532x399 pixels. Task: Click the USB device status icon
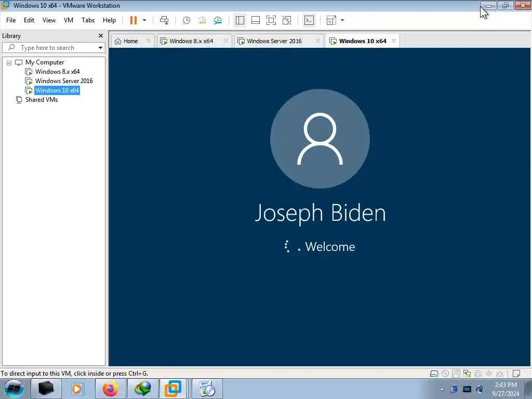(500, 374)
